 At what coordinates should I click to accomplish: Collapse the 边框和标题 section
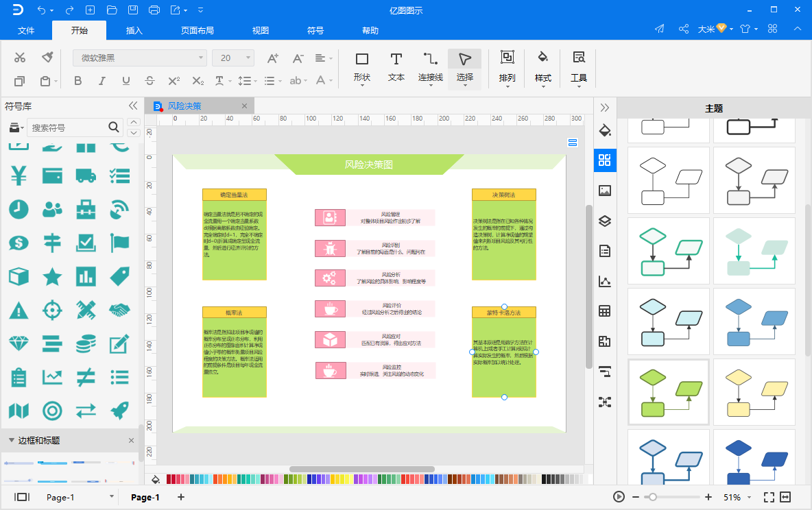(12, 440)
